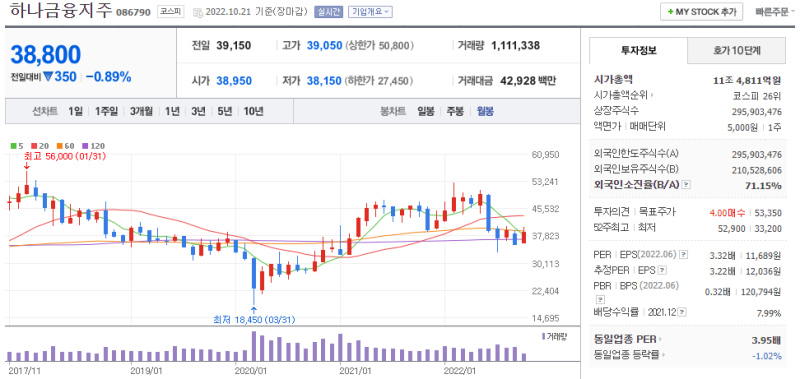The height and width of the screenshot is (379, 800).
Task: Toggle the 5-day moving average legend
Action: [17, 146]
